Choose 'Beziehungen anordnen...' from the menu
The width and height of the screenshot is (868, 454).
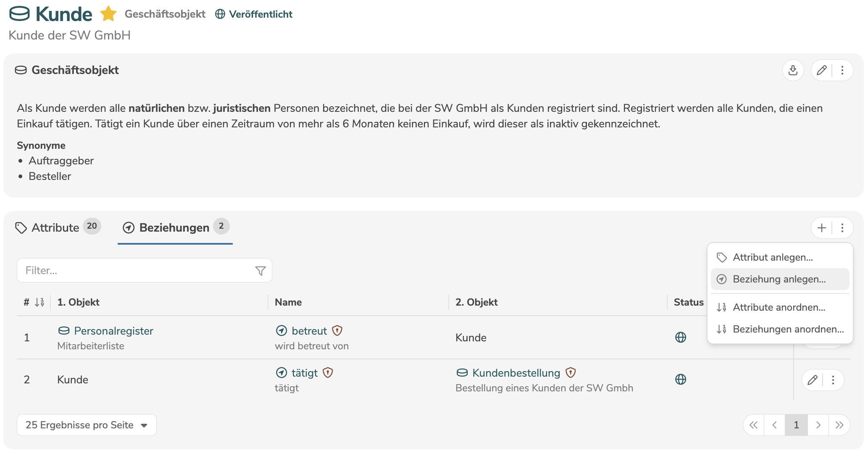pyautogui.click(x=788, y=329)
